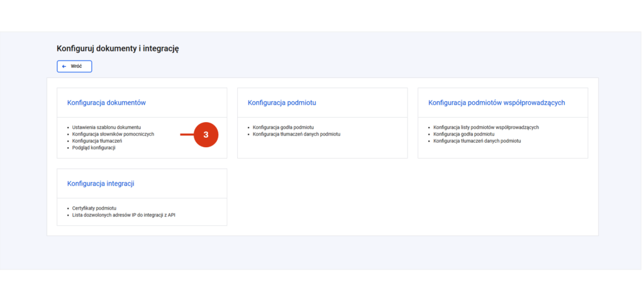Select Konfiguracja tłumaczeń danych podmiotu in współprowadzących card
The image size is (644, 300).
[477, 141]
